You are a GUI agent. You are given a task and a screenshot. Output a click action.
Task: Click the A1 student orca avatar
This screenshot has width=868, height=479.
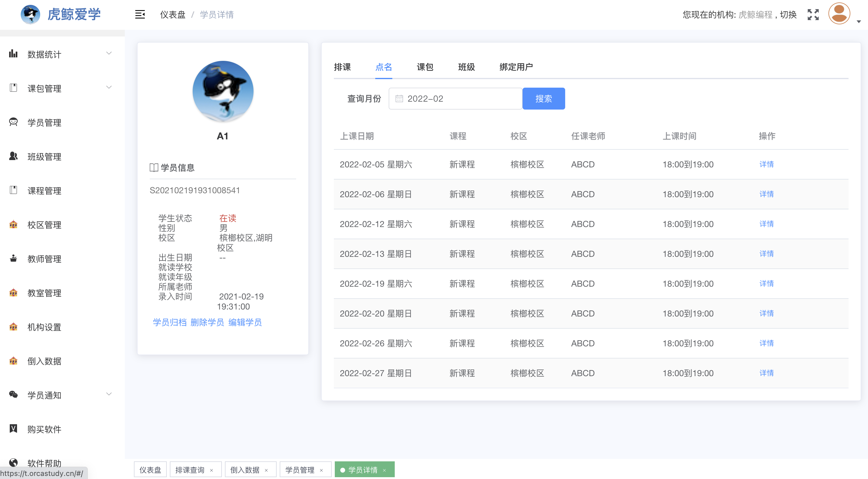click(x=223, y=91)
